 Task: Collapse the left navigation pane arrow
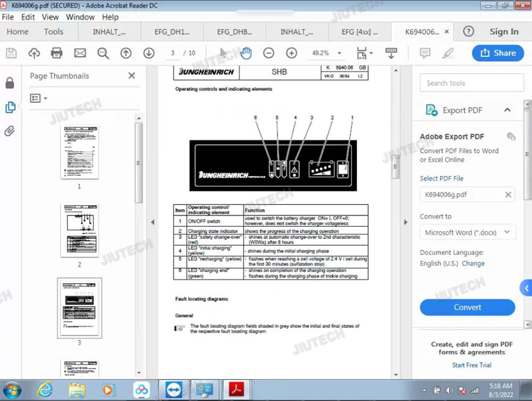tap(153, 222)
